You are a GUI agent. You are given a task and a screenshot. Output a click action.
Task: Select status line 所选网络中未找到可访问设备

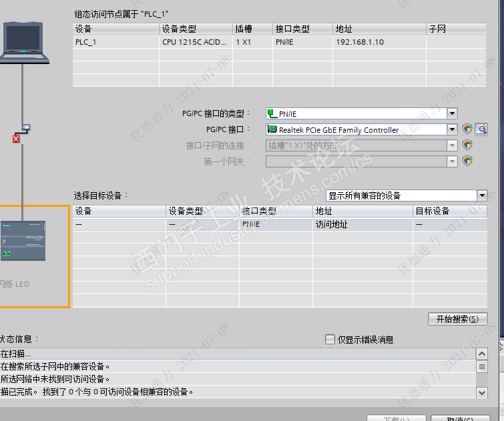pyautogui.click(x=238, y=379)
